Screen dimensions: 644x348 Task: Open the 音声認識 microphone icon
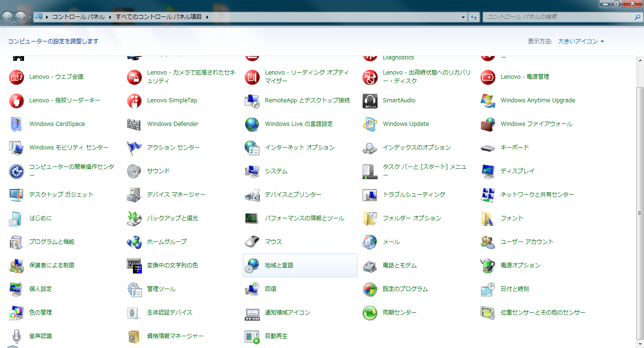pos(17,336)
